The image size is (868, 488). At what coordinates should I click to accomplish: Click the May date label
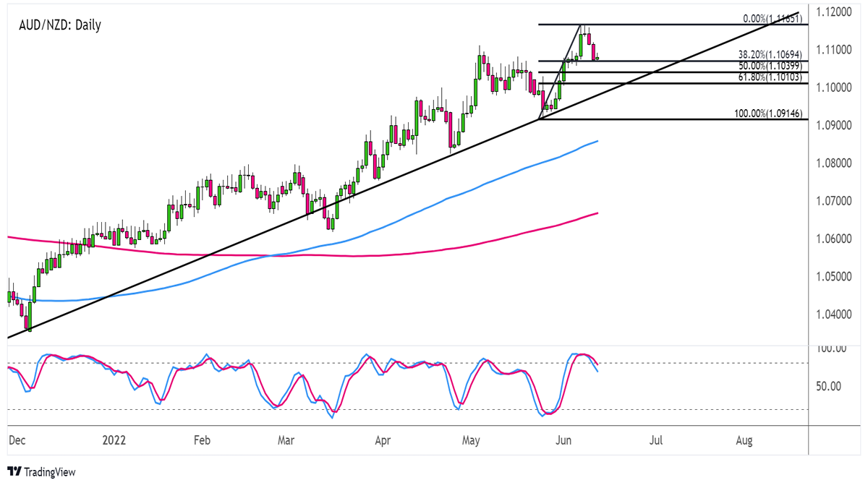(x=471, y=440)
